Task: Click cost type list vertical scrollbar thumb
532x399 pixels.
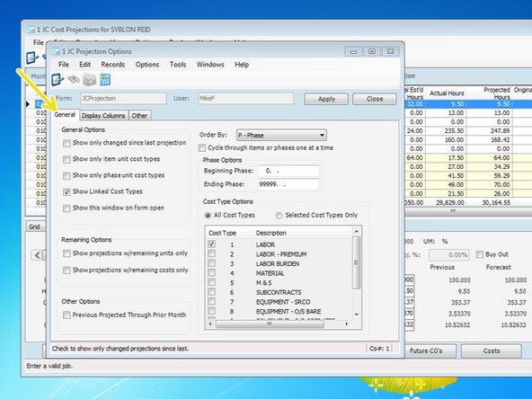Action: click(x=356, y=262)
